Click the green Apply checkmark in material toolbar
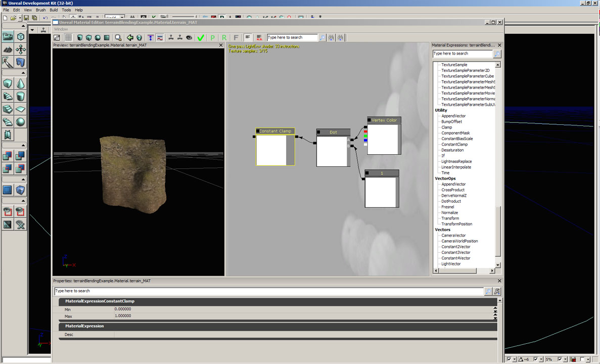600x364 pixels. [201, 38]
